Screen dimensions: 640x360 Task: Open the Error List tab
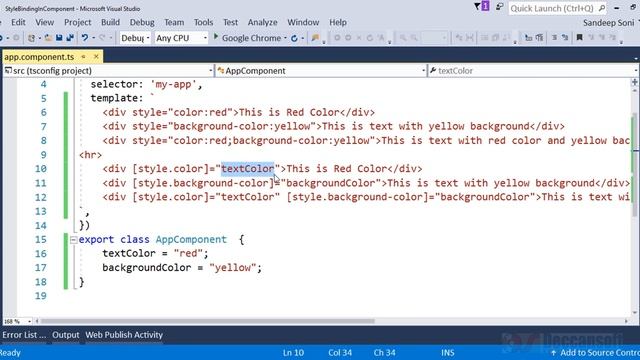tap(24, 335)
